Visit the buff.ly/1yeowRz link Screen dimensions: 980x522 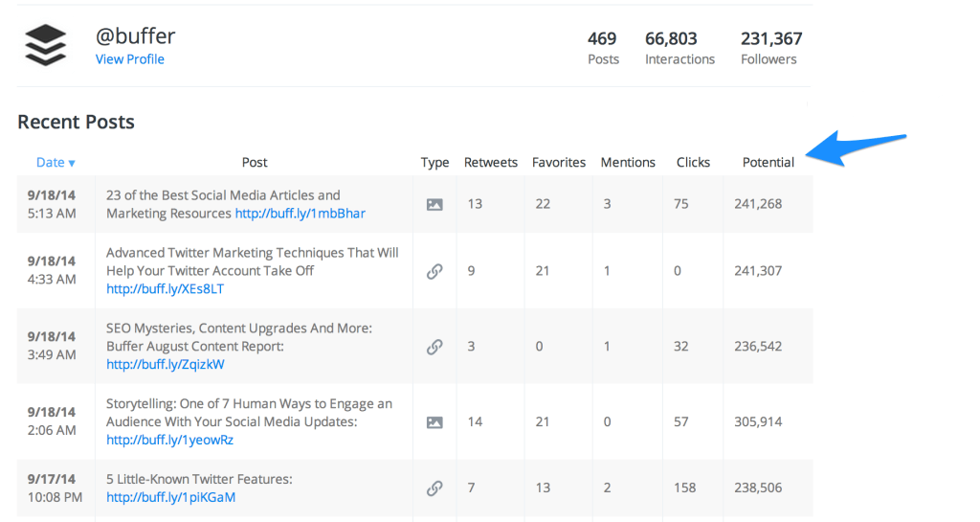[169, 440]
